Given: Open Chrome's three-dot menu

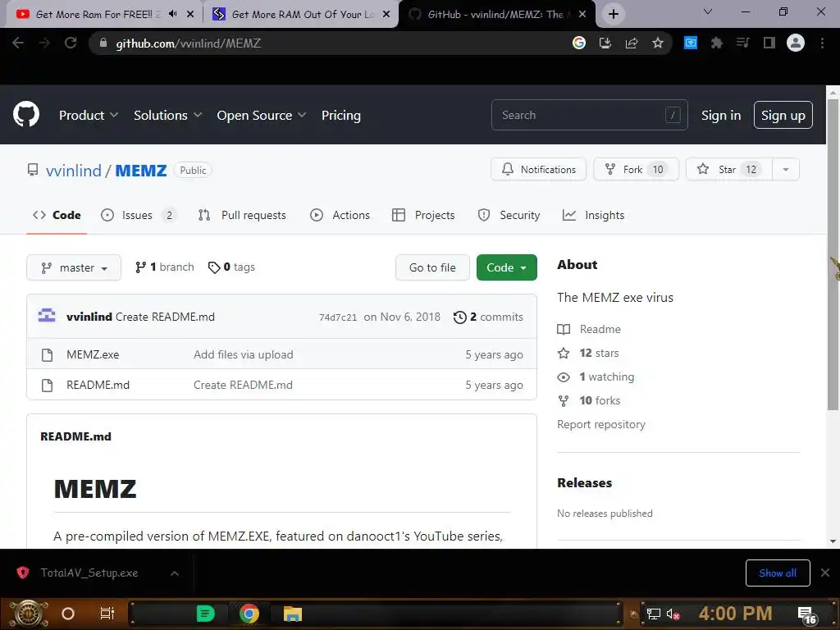Looking at the screenshot, I should (x=822, y=43).
